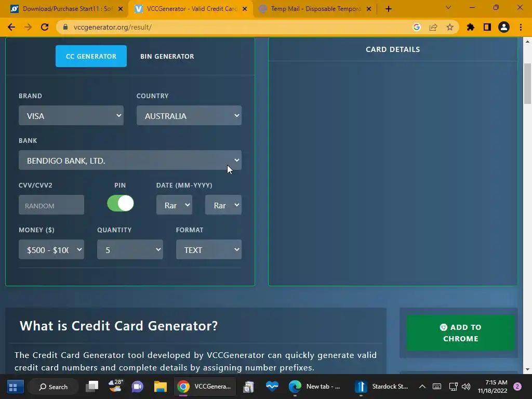Click the address bar URL
532x399 pixels.
point(112,27)
